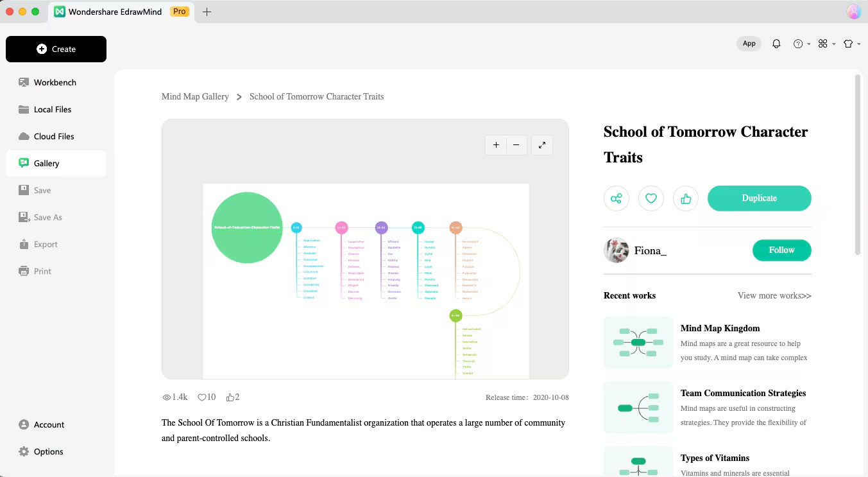Open View more works link

pos(774,295)
